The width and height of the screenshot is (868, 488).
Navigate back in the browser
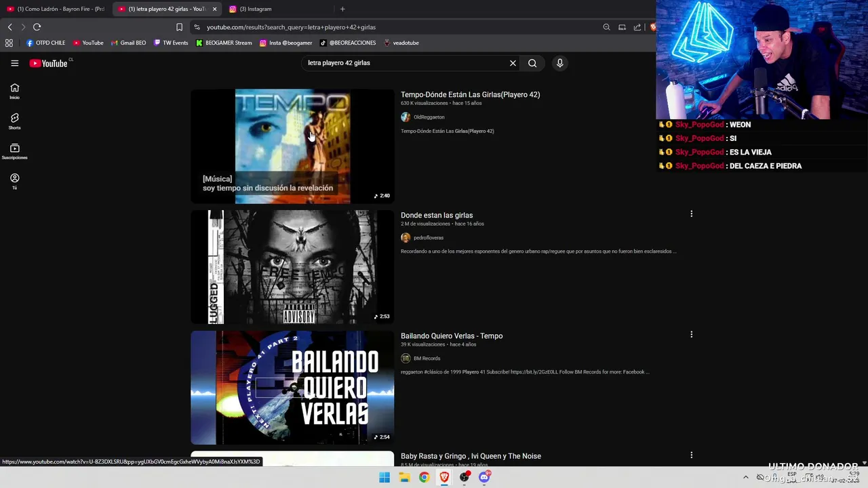click(x=9, y=27)
